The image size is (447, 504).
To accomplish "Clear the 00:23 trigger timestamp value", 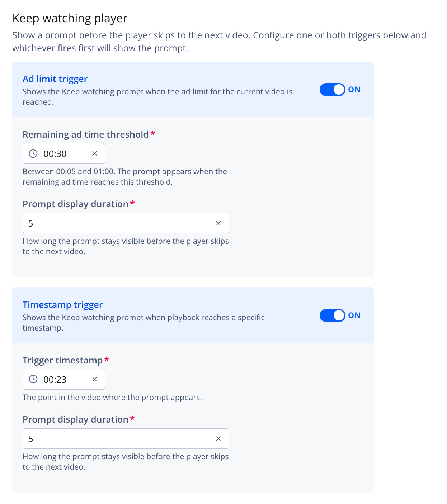I will coord(95,379).
